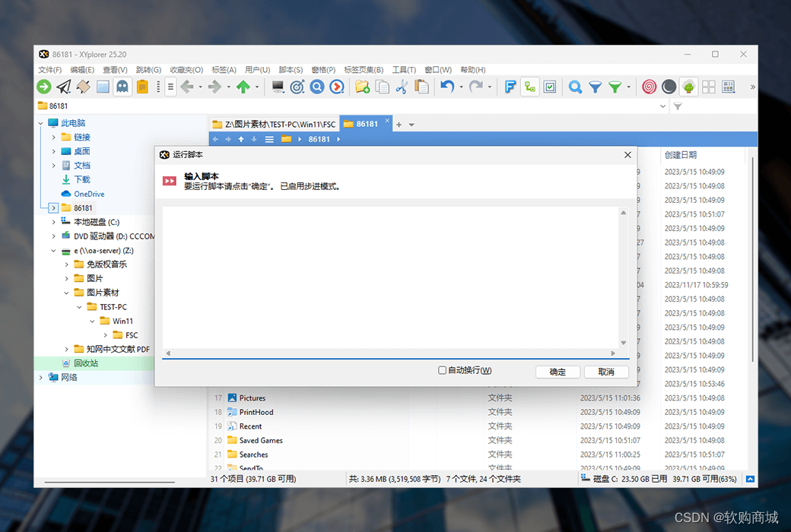
Task: Click the four-pane layout toolbar icon
Action: coord(709,87)
